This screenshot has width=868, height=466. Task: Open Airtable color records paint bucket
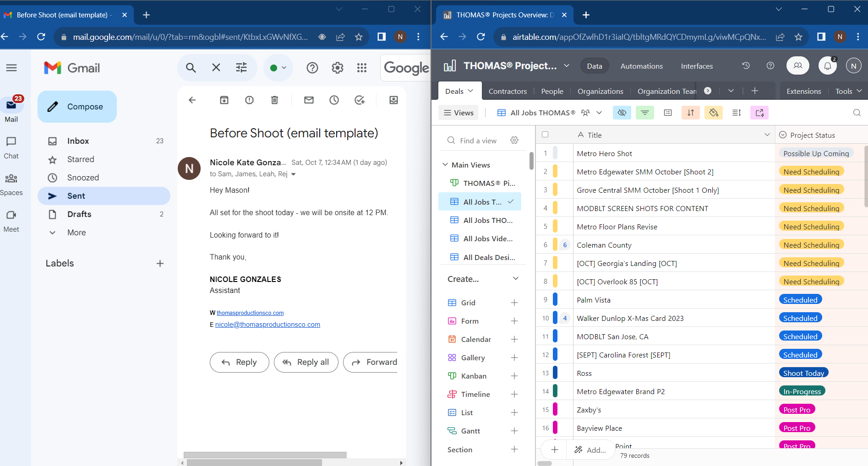click(713, 113)
